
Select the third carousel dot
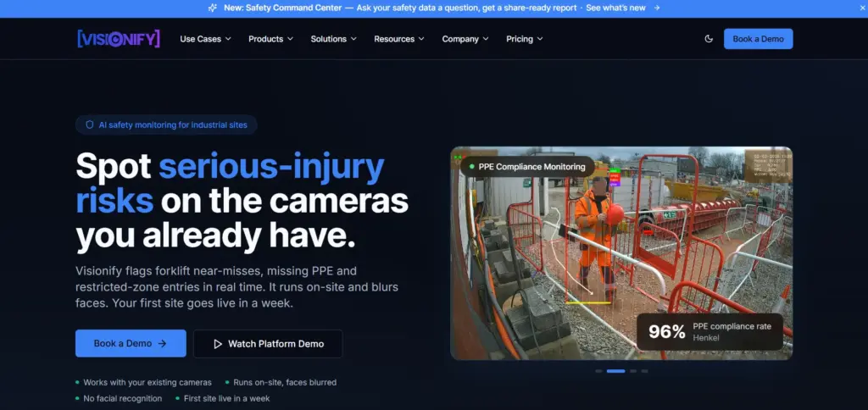633,371
